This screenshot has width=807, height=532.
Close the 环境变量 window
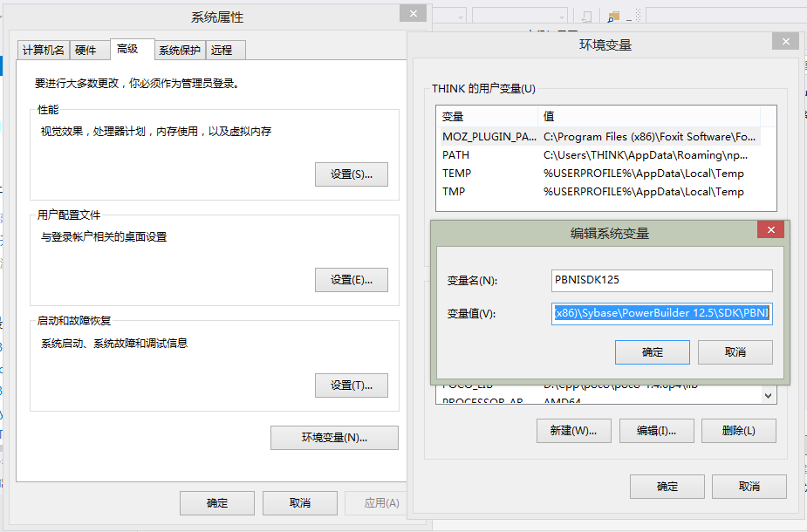785,41
